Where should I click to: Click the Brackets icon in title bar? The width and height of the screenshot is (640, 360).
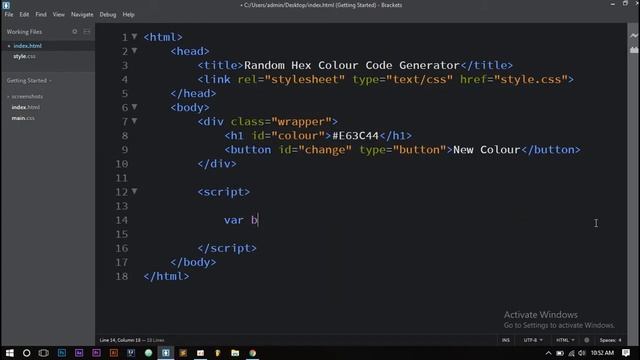point(6,5)
